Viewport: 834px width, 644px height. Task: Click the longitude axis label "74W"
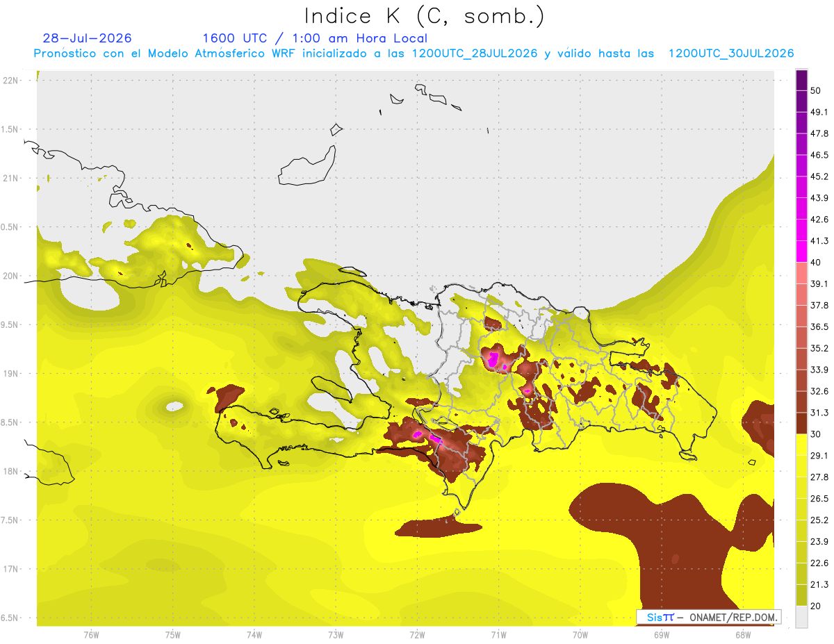point(254,635)
